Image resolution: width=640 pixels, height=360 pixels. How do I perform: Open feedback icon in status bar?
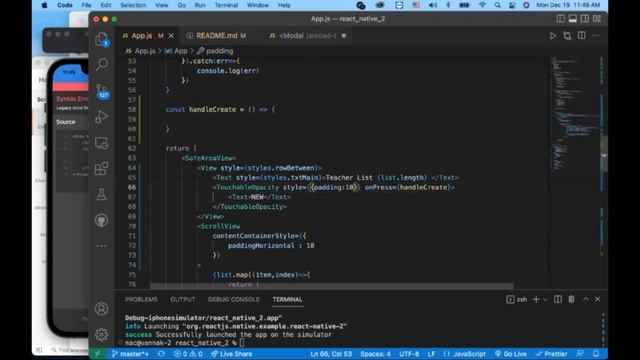point(580,353)
